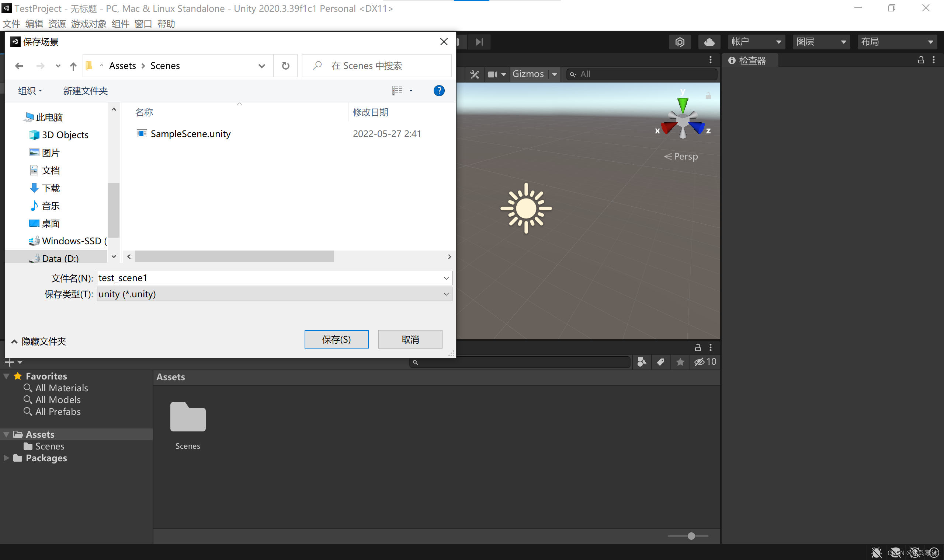
Task: Select the SampleScene.unity file
Action: [190, 134]
